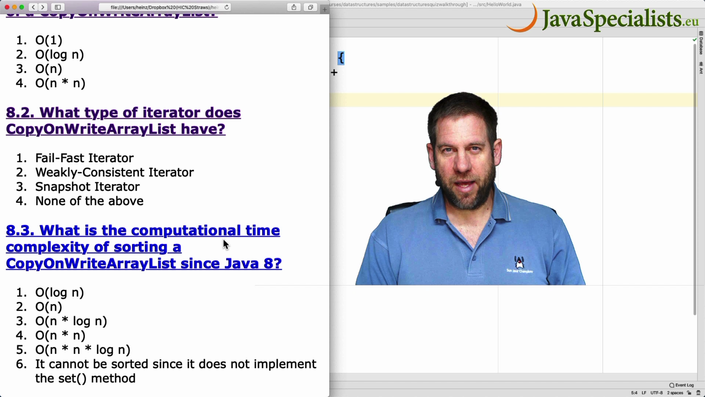Viewport: 705px width, 397px height.
Task: Click the Safari address bar
Action: tap(165, 7)
